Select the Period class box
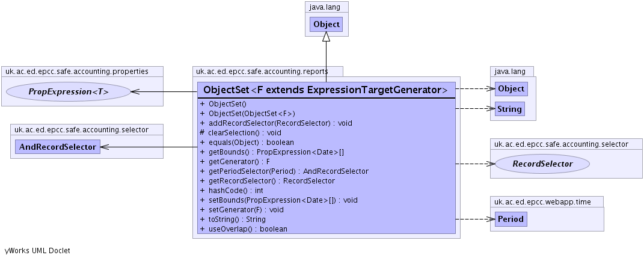This screenshot has width=644, height=261. click(511, 220)
